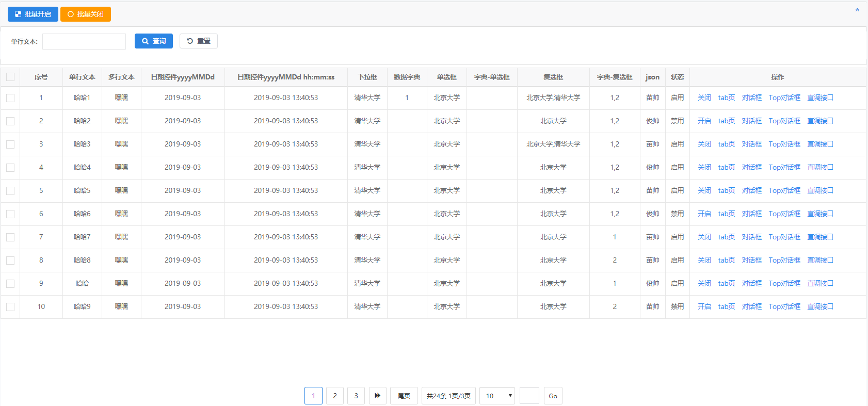Click the 批量关闭 batch disable button
The width and height of the screenshot is (868, 406).
point(86,14)
